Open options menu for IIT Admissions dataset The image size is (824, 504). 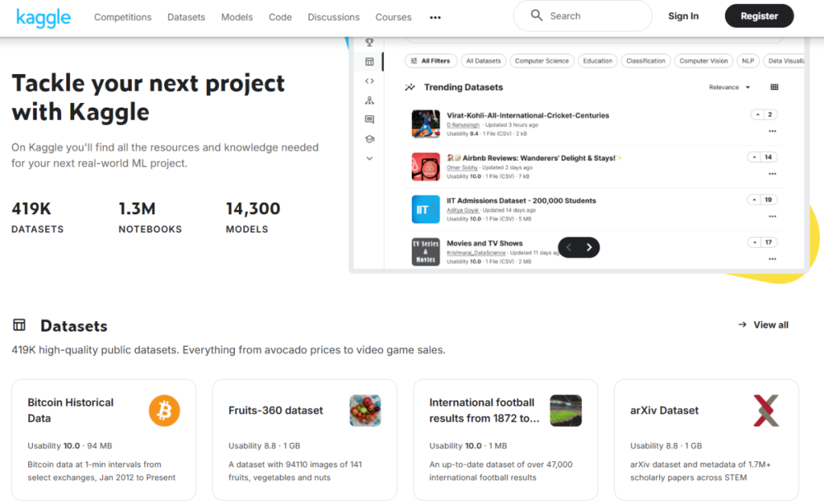tap(772, 217)
